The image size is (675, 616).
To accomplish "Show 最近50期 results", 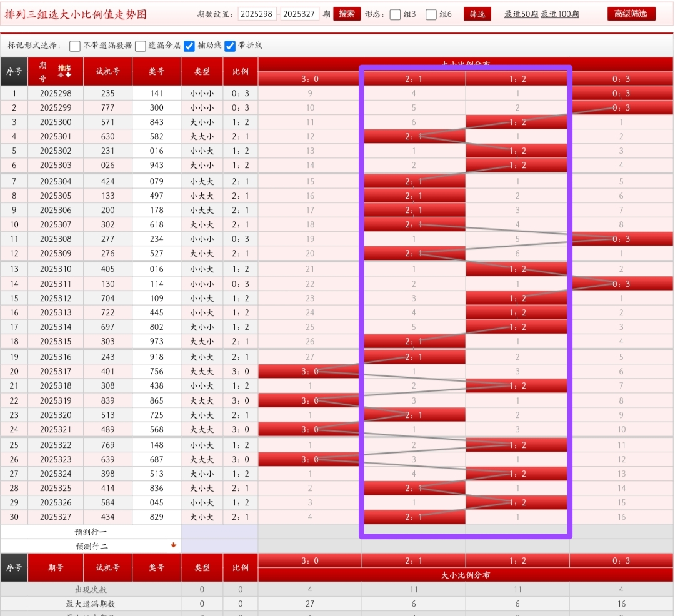I will [521, 14].
